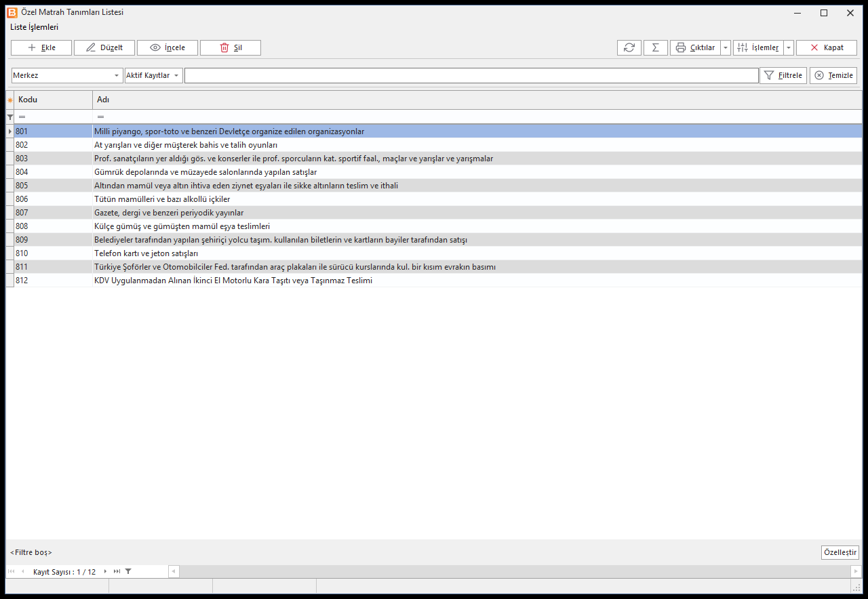This screenshot has width=868, height=599.
Task: Select row 807 Gazete, dergi
Action: tap(434, 213)
